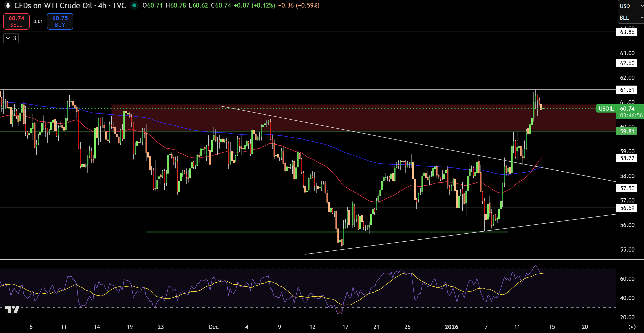Image resolution: width=644 pixels, height=333 pixels.
Task: Expand the collapsed indicators legend showing 3
Action: tap(11, 38)
